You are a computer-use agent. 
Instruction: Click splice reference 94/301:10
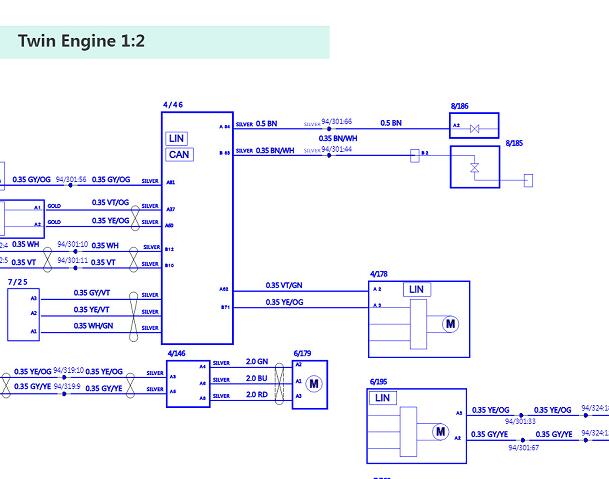click(x=73, y=244)
